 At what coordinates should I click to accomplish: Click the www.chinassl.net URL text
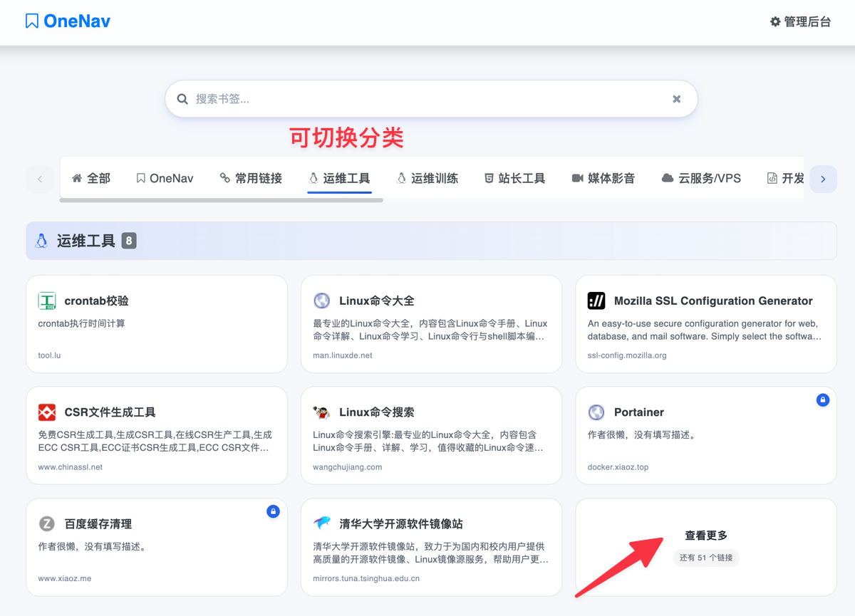point(71,467)
